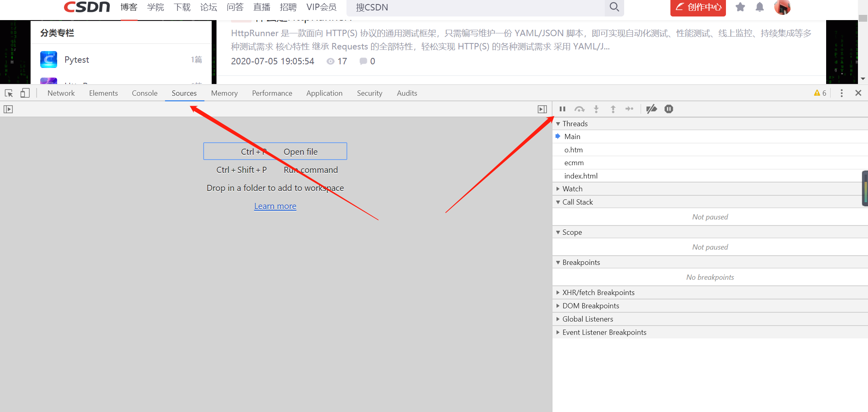Expand the DOM Breakpoints section
The height and width of the screenshot is (412, 868).
(558, 306)
